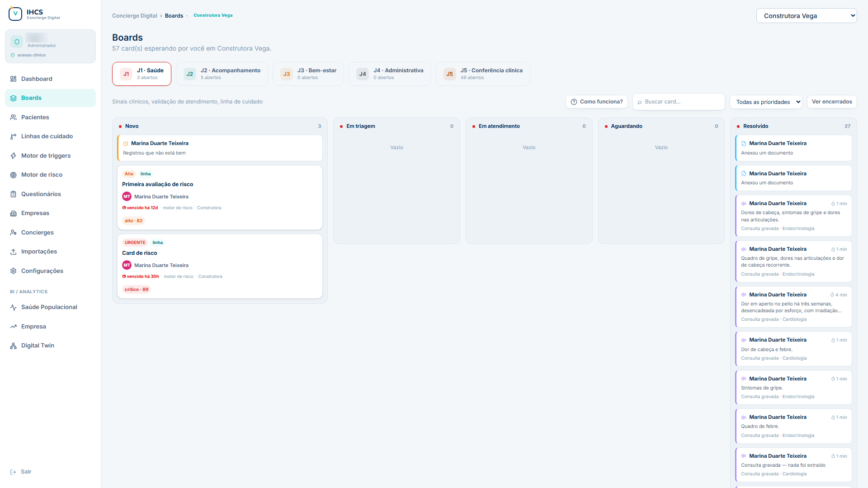Open the Primeira avaliação de risco card
Screen dimensions: 868x488
pos(220,197)
